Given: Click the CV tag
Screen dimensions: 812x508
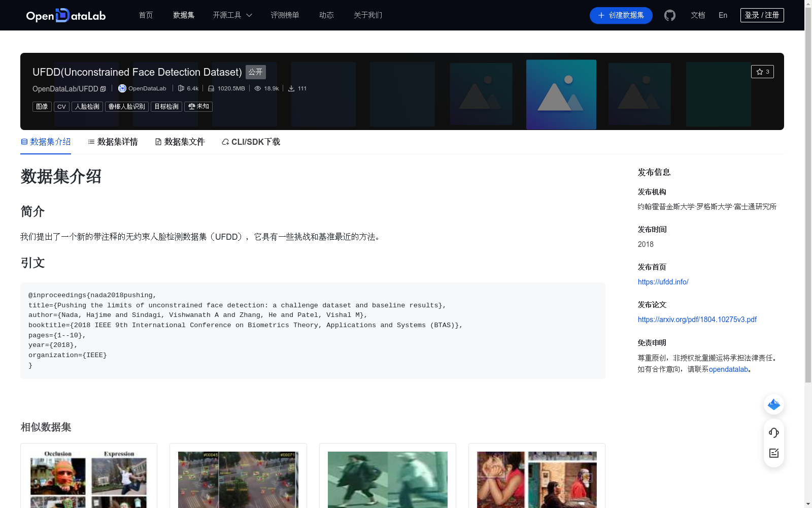Looking at the screenshot, I should [61, 107].
